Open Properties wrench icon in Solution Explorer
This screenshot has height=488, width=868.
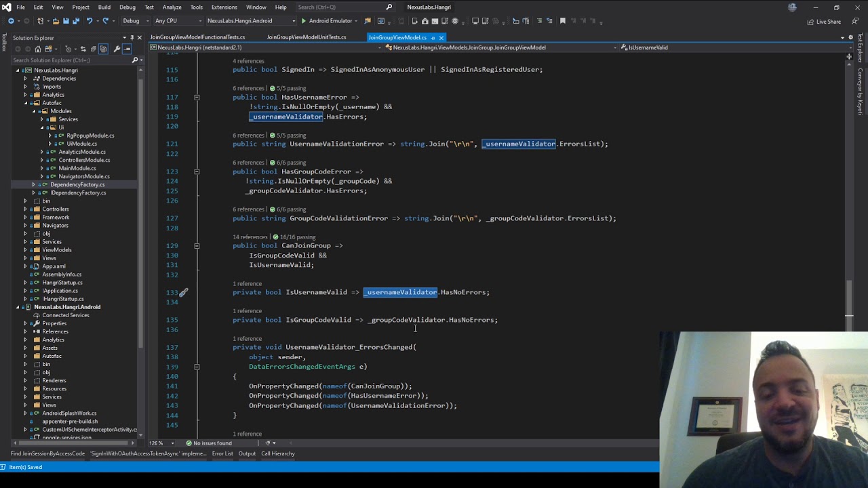click(117, 49)
